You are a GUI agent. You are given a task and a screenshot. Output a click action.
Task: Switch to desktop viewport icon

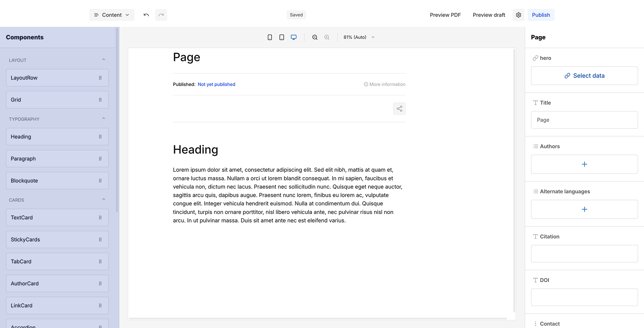coord(294,37)
